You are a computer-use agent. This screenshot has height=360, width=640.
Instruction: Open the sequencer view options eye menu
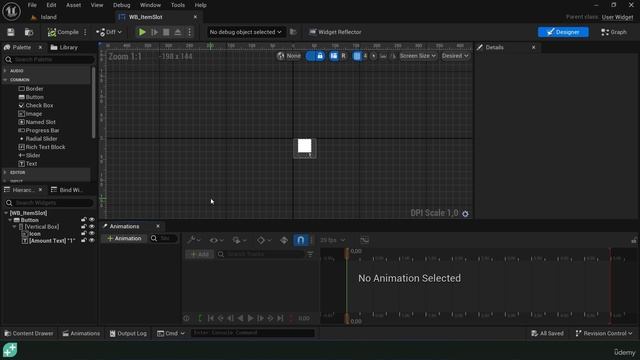coord(216,240)
